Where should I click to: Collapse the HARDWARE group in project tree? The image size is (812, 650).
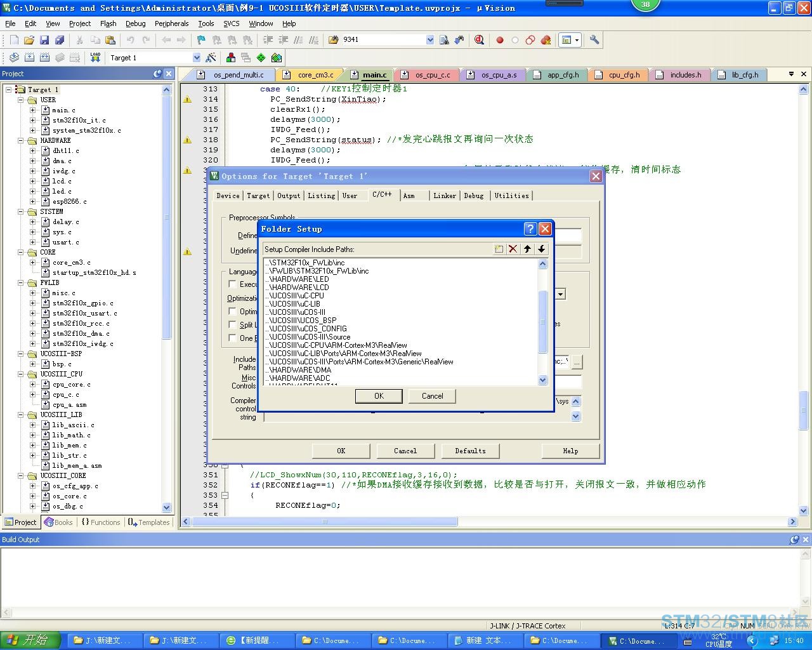coord(21,140)
